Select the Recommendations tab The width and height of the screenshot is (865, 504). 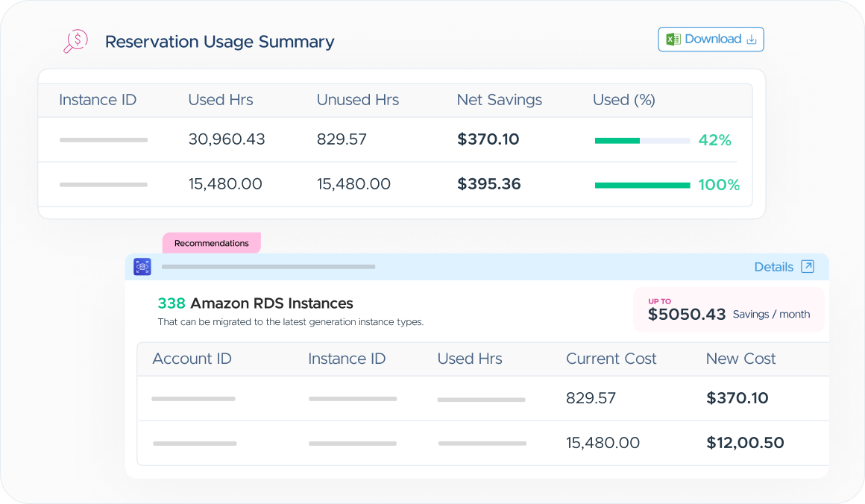coord(211,243)
